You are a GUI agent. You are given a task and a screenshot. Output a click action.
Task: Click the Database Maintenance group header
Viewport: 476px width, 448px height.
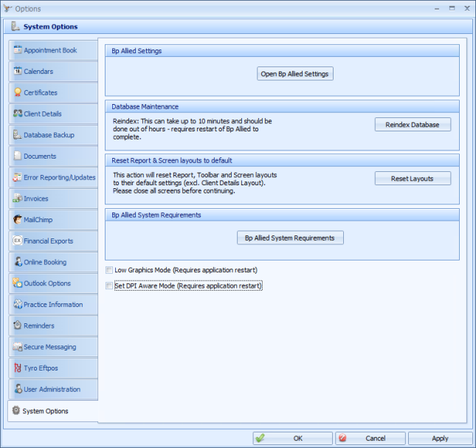[282, 106]
